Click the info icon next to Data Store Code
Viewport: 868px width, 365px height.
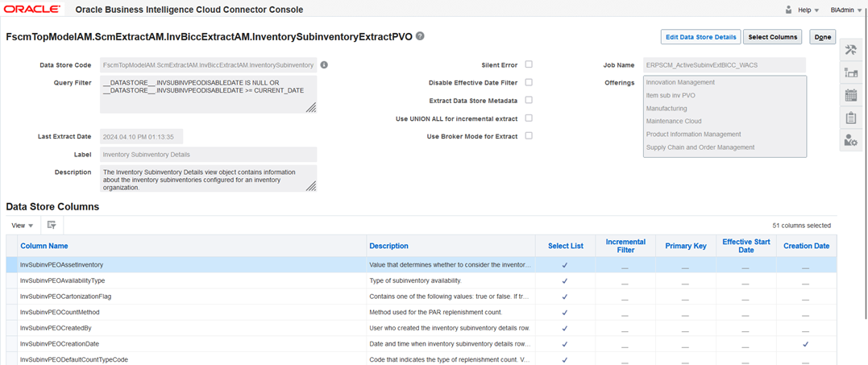click(325, 64)
